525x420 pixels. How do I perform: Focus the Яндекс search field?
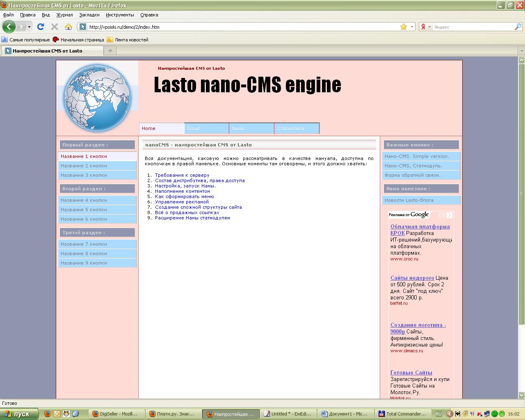[473, 27]
